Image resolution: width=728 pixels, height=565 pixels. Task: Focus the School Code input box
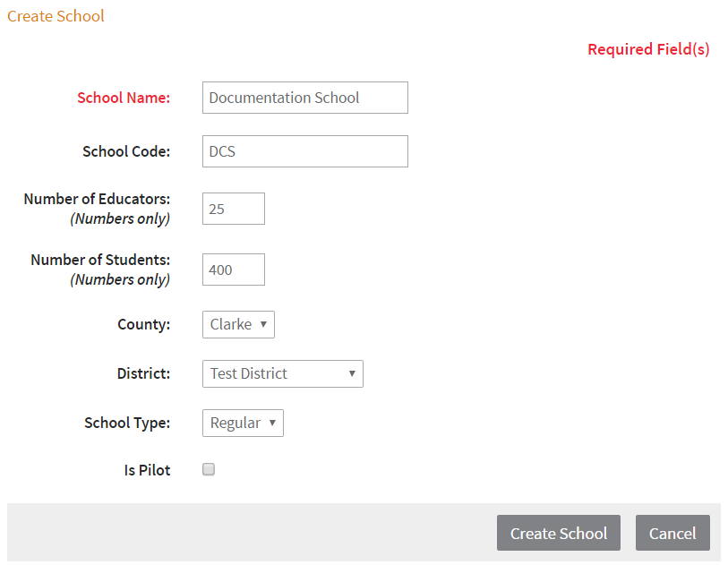(x=304, y=151)
